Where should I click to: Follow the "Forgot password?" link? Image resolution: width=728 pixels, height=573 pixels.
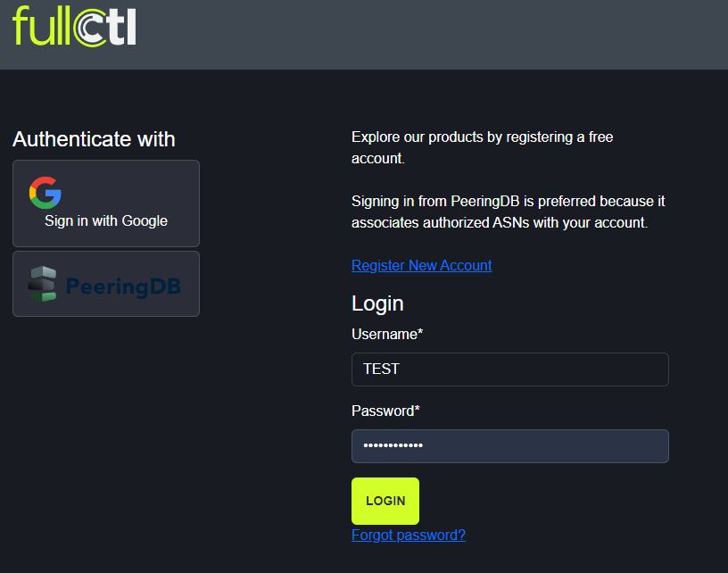pyautogui.click(x=409, y=535)
